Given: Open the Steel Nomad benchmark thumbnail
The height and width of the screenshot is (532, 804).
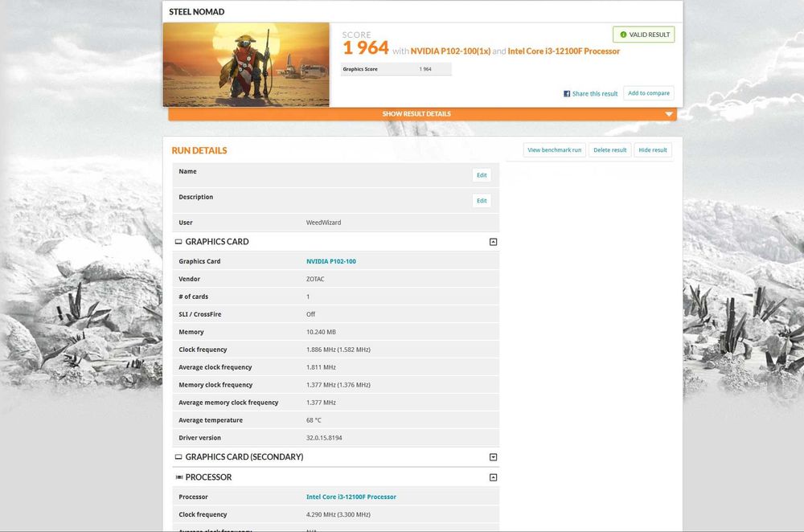Looking at the screenshot, I should point(246,64).
